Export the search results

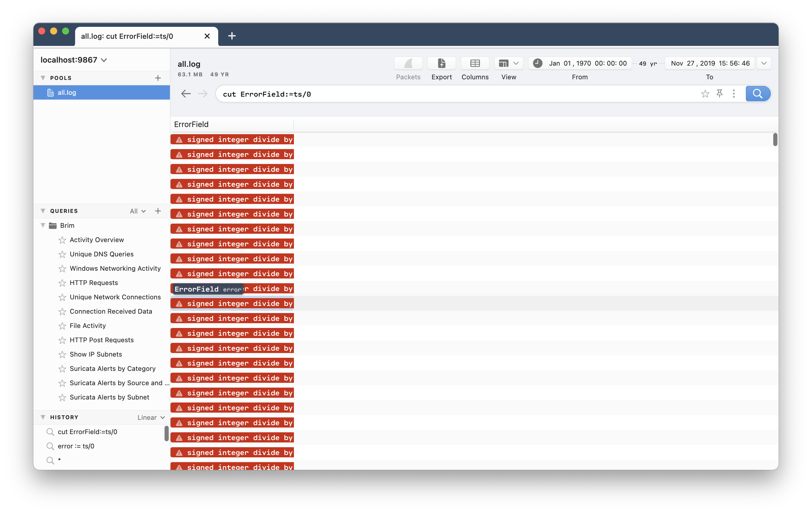[x=441, y=63]
